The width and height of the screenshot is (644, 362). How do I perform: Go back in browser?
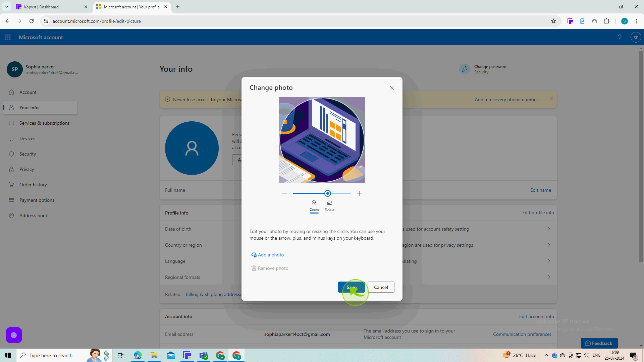coord(7,21)
